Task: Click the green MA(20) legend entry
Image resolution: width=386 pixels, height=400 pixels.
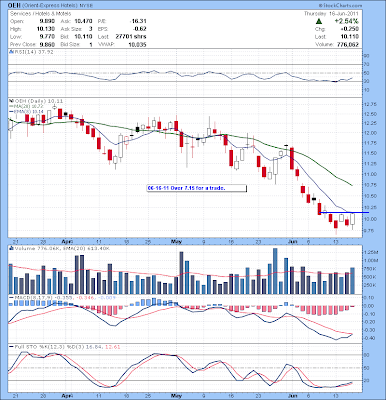Action: [x=25, y=106]
